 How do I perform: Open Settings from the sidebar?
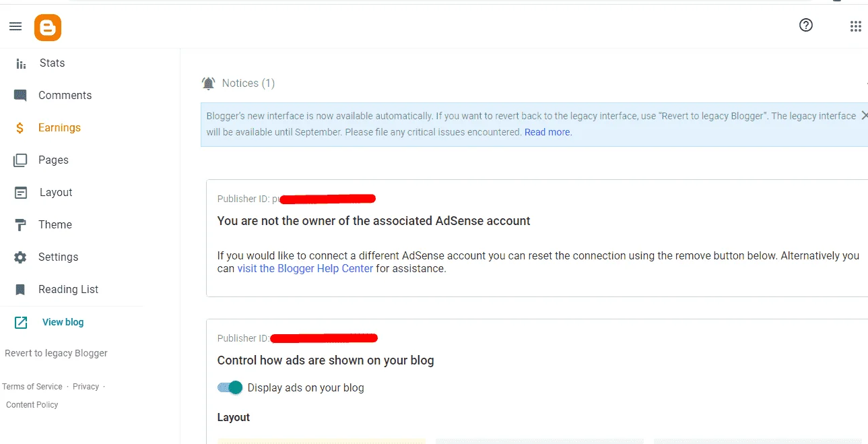click(58, 257)
